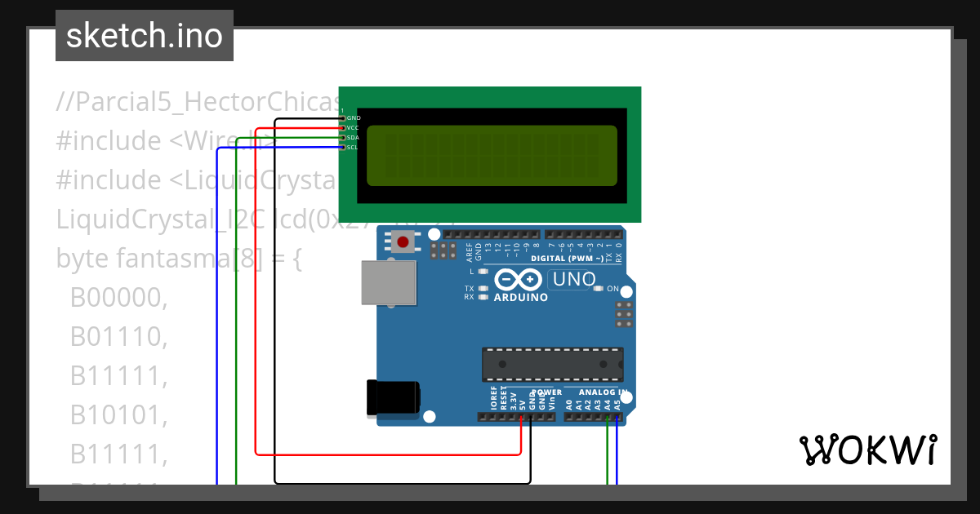This screenshot has width=980, height=514.
Task: Click the ATmega328 microcontroller chip
Action: pyautogui.click(x=551, y=365)
